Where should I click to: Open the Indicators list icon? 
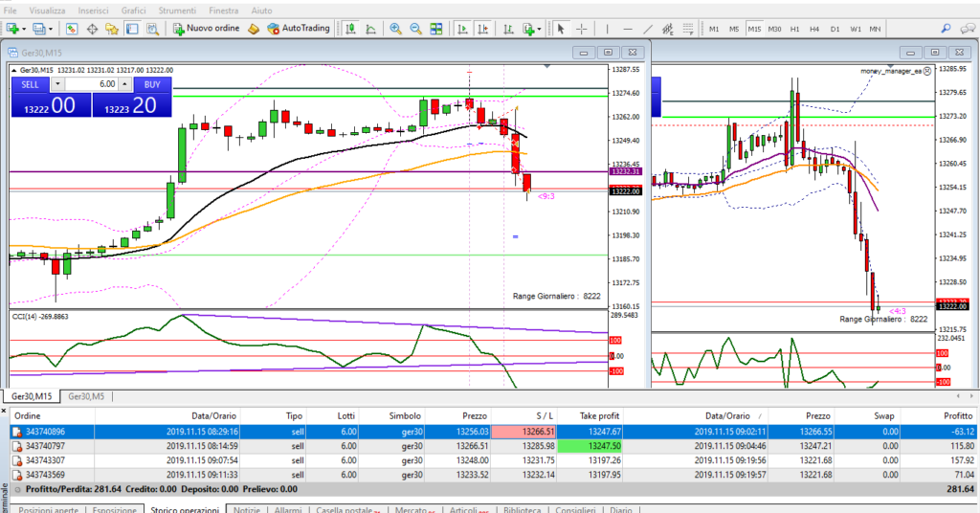pyautogui.click(x=508, y=29)
